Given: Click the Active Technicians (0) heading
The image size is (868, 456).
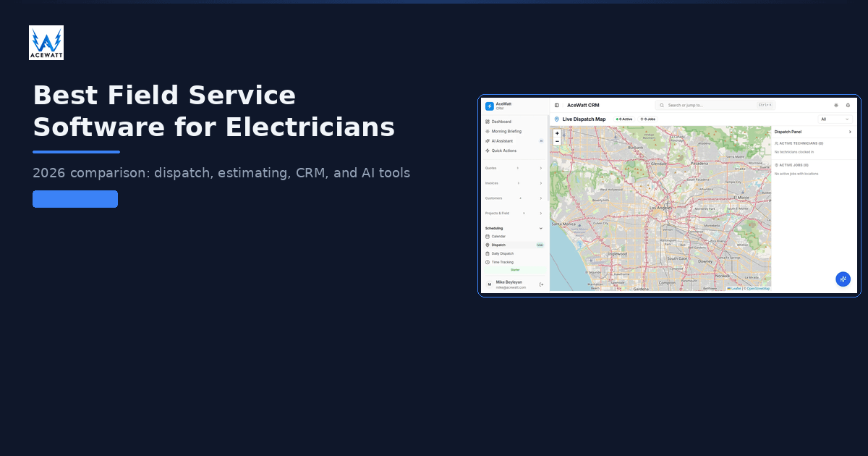Looking at the screenshot, I should coord(801,143).
